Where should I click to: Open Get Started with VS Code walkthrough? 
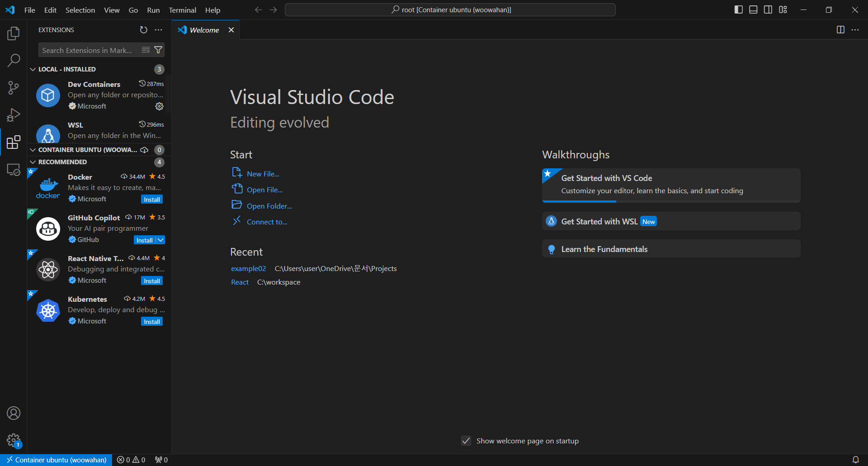671,185
